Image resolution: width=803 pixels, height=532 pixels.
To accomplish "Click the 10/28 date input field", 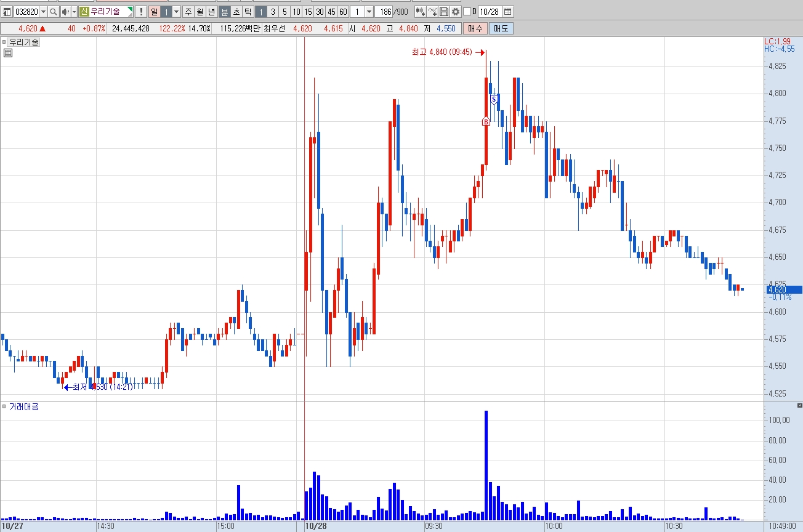I will (x=490, y=12).
